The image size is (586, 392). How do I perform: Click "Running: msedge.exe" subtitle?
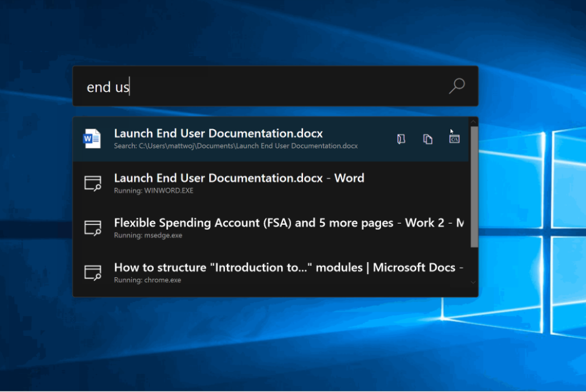click(148, 235)
